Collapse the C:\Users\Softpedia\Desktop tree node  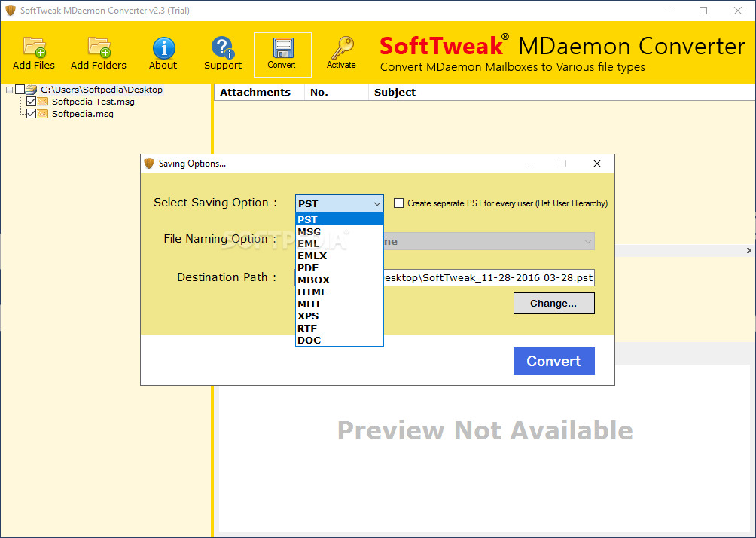(x=9, y=90)
